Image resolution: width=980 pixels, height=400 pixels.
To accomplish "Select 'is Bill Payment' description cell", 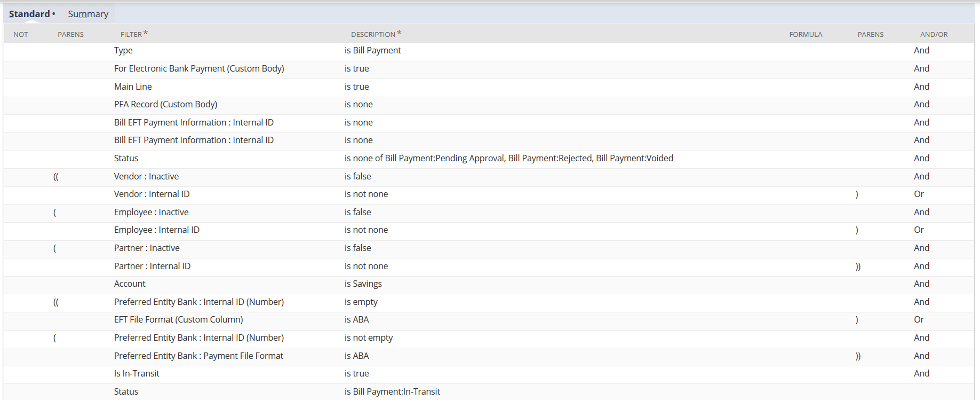I will [372, 50].
